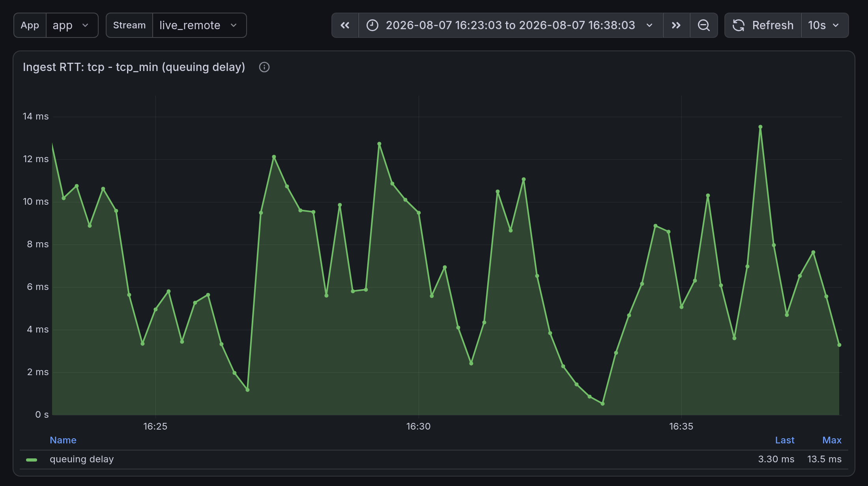This screenshot has height=486, width=868.
Task: Open the 10s refresh interval dropdown
Action: tap(825, 25)
